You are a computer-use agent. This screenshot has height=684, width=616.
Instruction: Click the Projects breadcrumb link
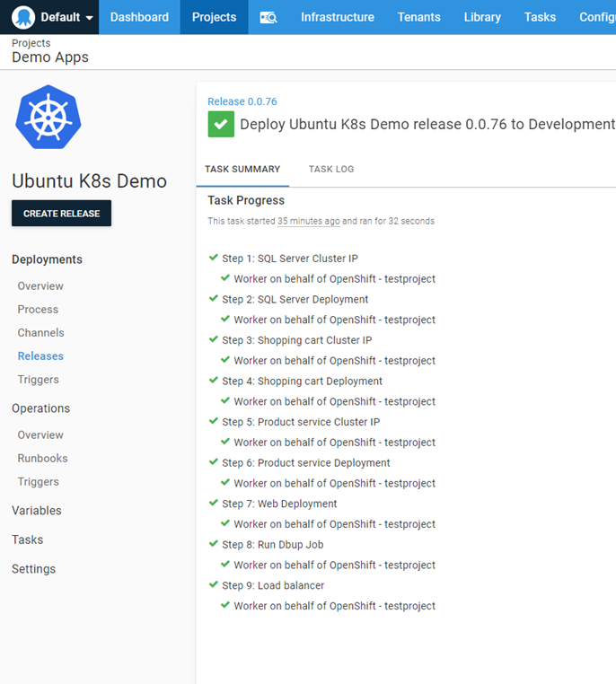click(31, 43)
